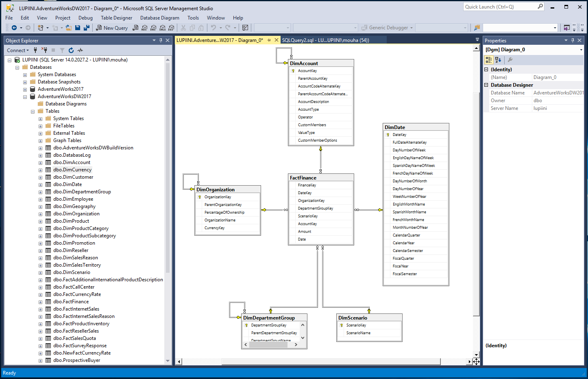Select Database Diagrams folder in tree
Viewport: 588px width, 379px height.
point(66,104)
